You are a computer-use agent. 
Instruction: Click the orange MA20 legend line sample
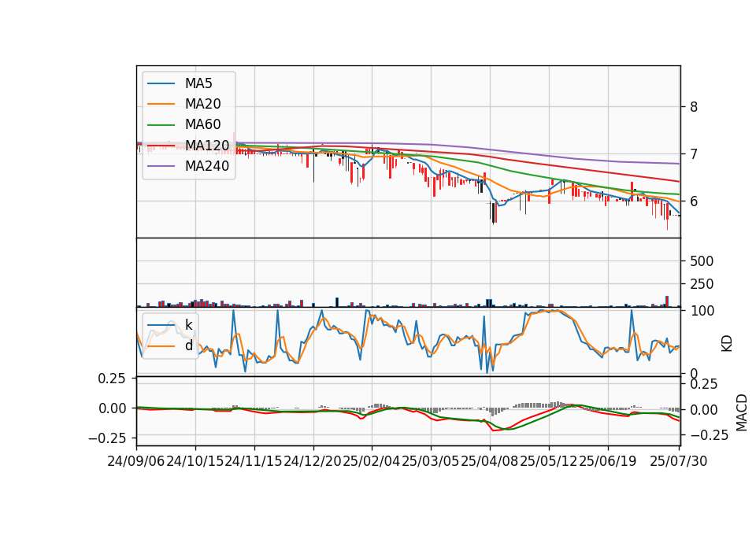[x=161, y=105]
